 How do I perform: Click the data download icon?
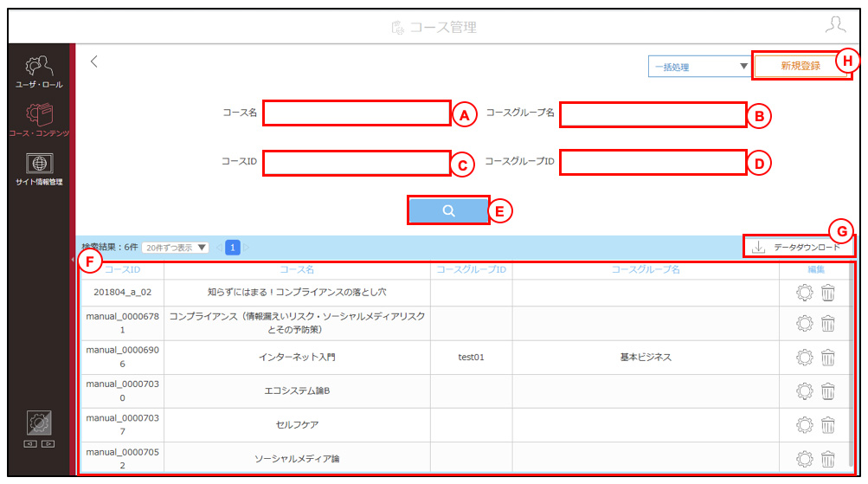pos(758,247)
